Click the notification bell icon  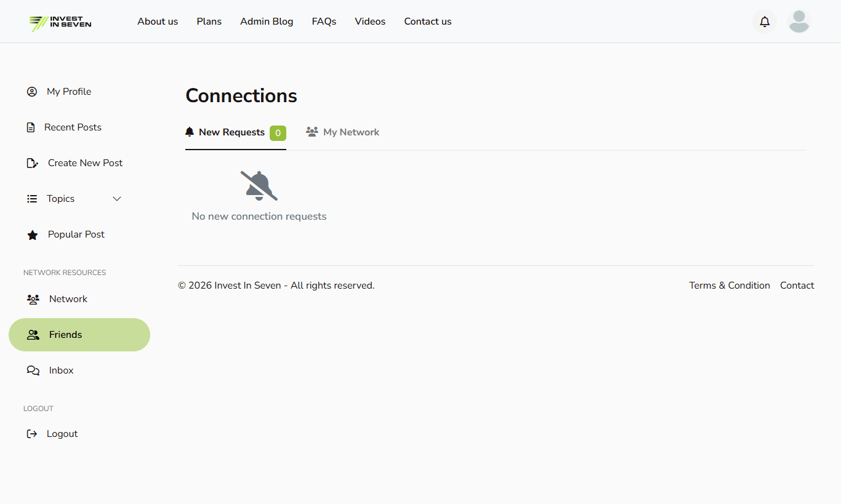point(764,22)
